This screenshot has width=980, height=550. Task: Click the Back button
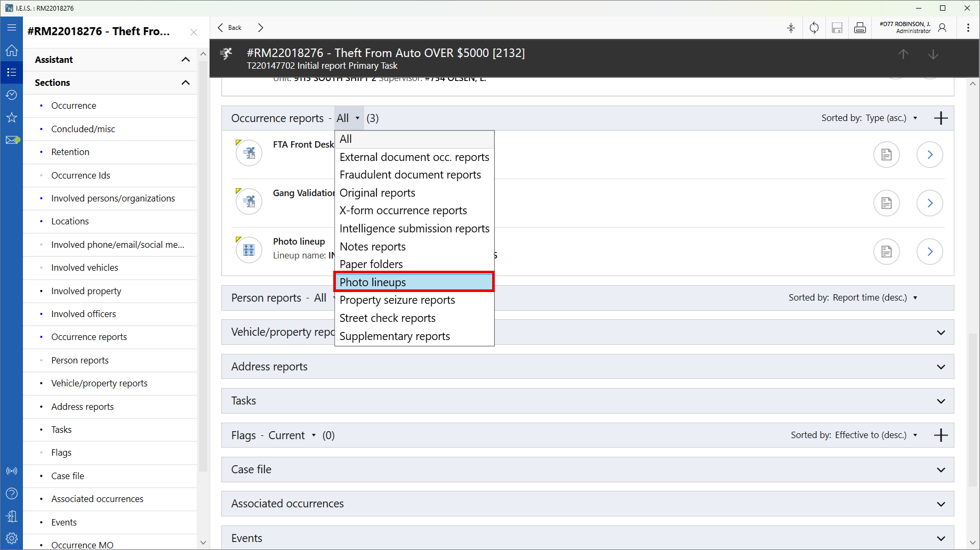[230, 28]
